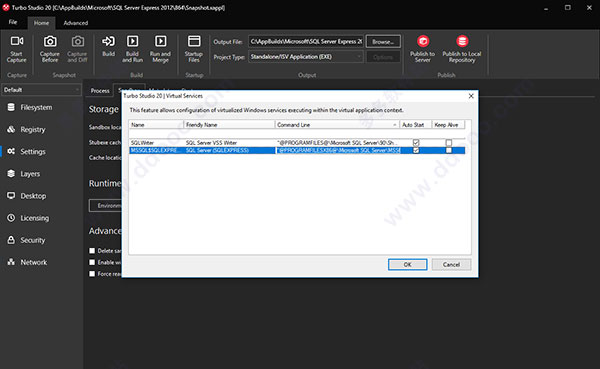This screenshot has height=369, width=600.
Task: Switch to the Advanced ribbon tab
Action: tap(76, 23)
